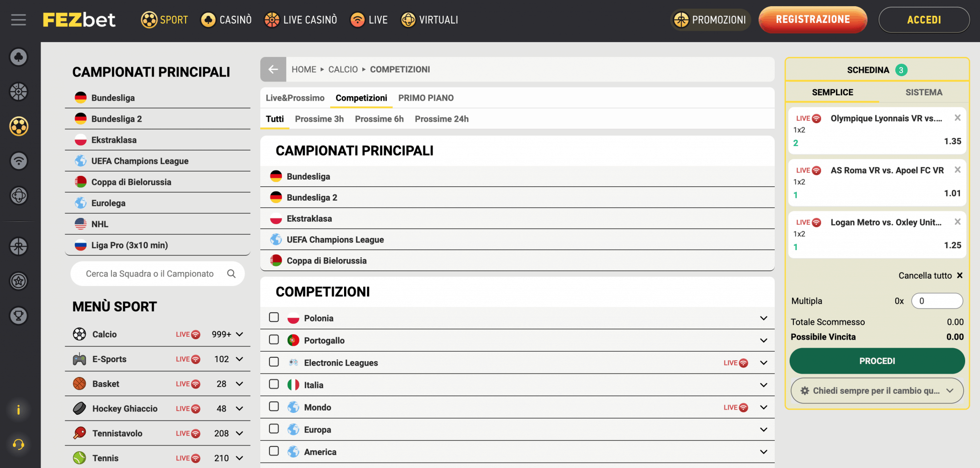Switch to the SISTEMA tab in the schedina

tap(924, 92)
